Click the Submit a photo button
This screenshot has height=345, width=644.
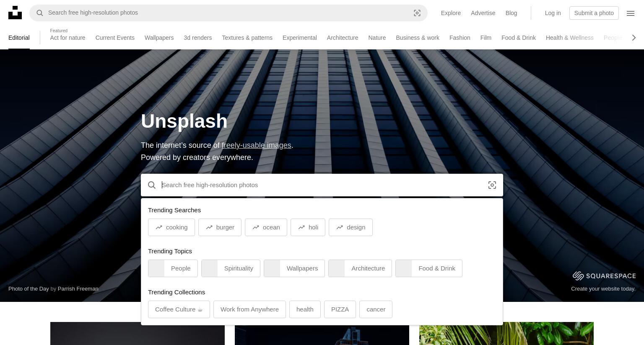(594, 13)
